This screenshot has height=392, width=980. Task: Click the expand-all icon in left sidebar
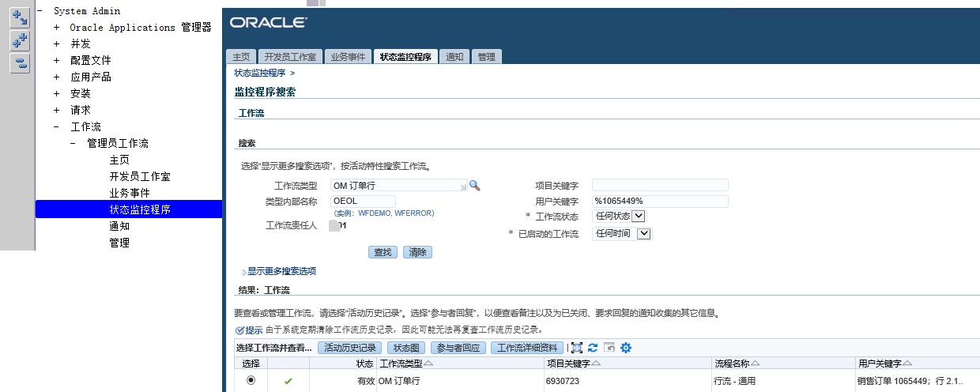pyautogui.click(x=19, y=40)
